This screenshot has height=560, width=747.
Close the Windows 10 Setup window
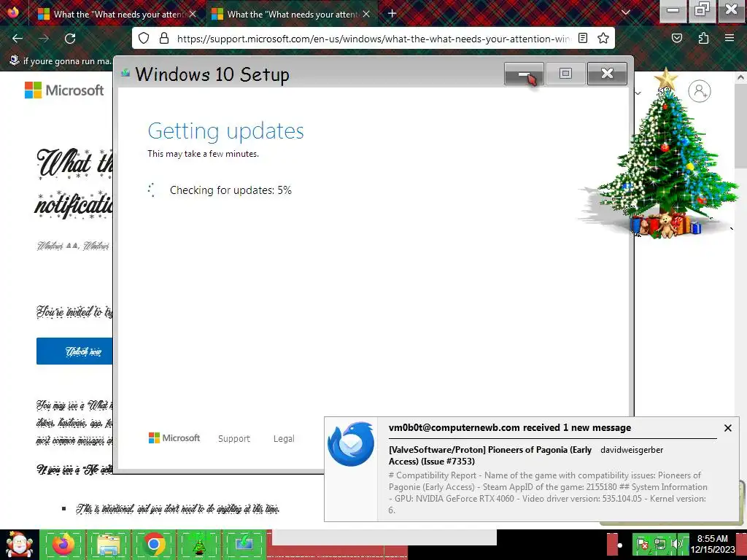pyautogui.click(x=607, y=74)
